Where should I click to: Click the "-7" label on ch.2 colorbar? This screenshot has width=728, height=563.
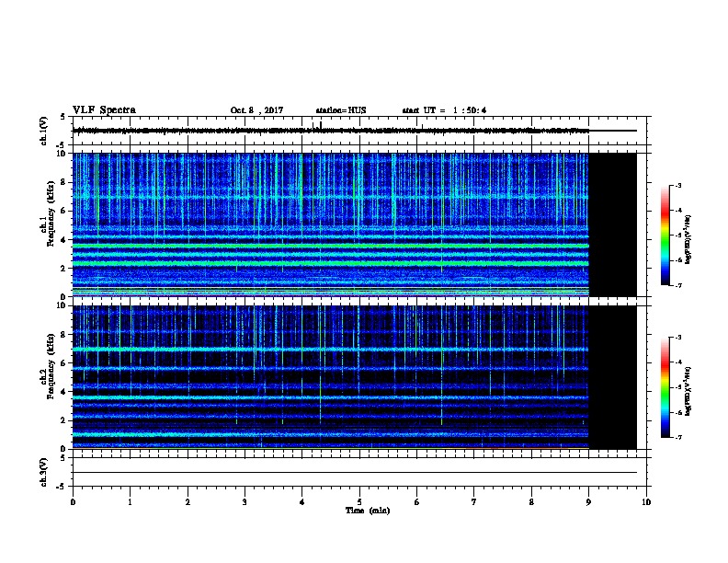[x=677, y=437]
